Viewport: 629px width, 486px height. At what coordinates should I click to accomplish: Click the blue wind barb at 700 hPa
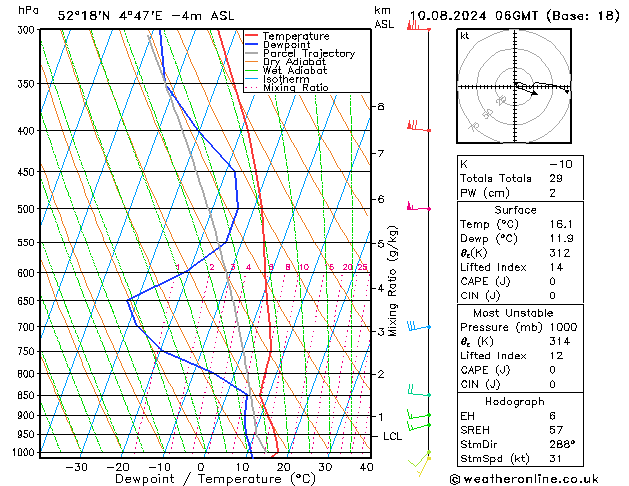(x=418, y=326)
